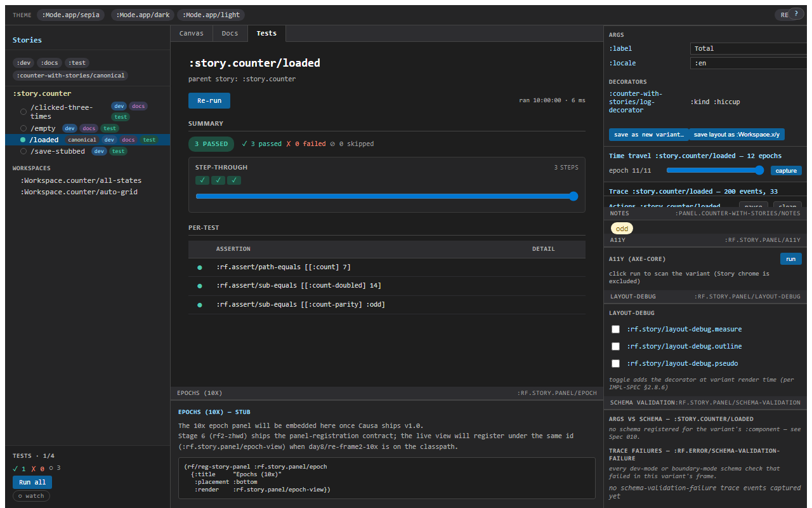Click test badge on /empty story
The width and height of the screenshot is (812, 508).
110,128
